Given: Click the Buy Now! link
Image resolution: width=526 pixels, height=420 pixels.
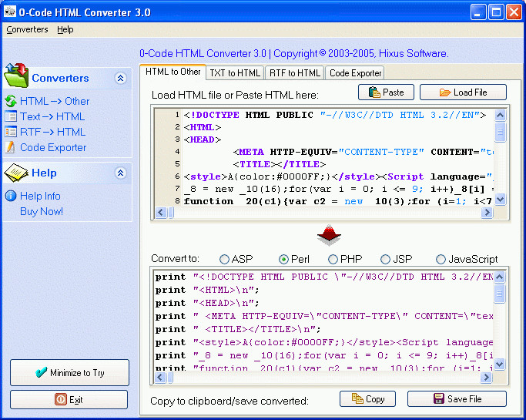Looking at the screenshot, I should tap(42, 211).
